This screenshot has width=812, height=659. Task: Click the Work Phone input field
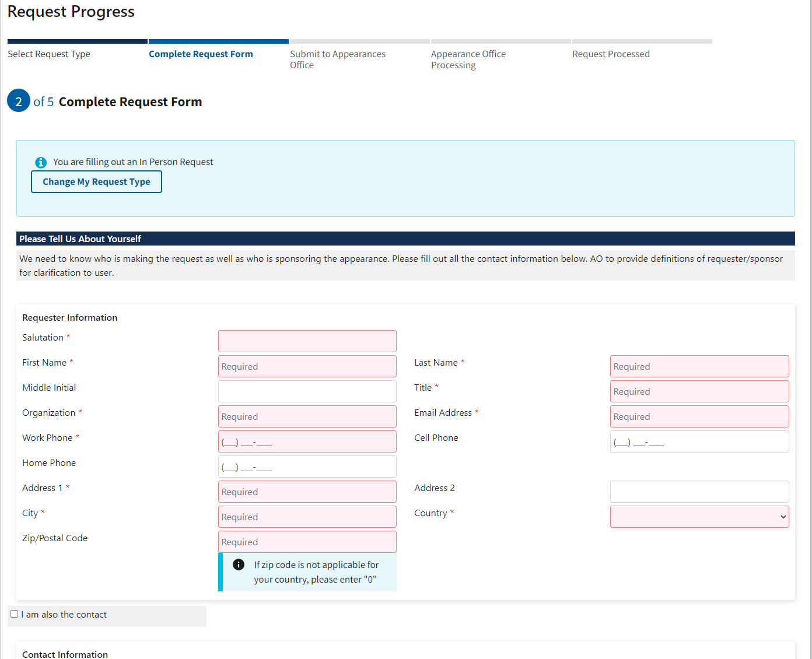pos(307,441)
